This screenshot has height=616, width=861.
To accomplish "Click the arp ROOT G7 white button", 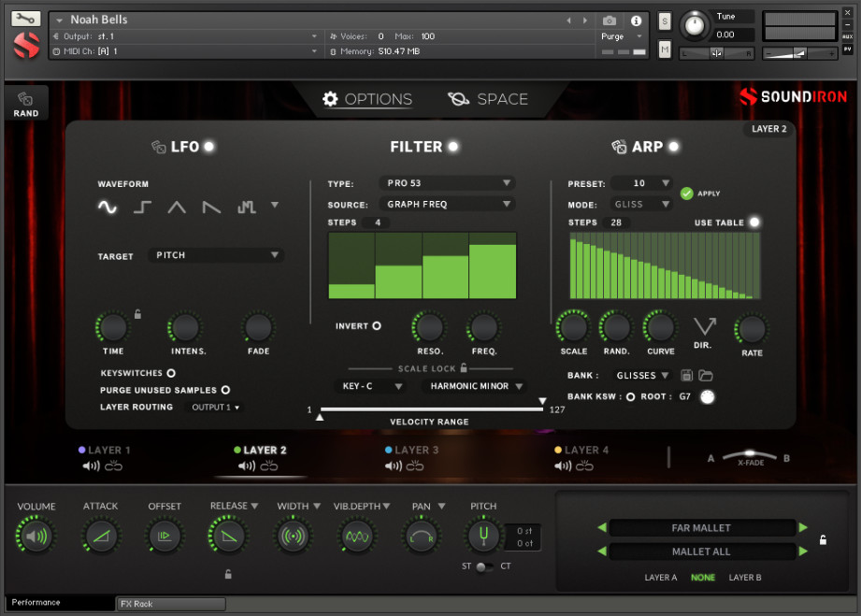I will (x=708, y=397).
